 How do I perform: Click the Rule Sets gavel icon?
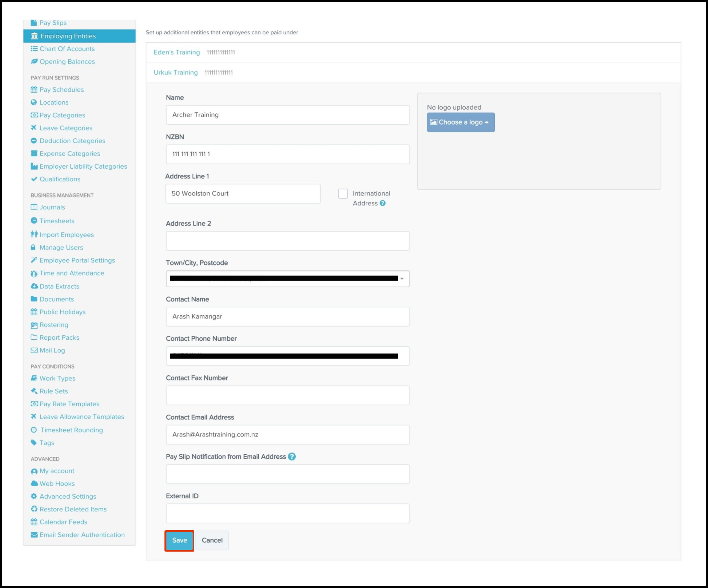pyautogui.click(x=34, y=391)
